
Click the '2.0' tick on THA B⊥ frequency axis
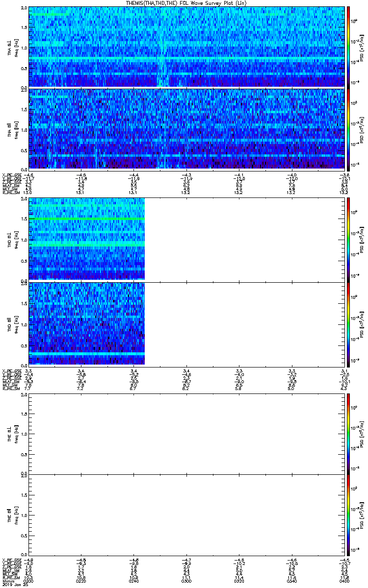25,9
